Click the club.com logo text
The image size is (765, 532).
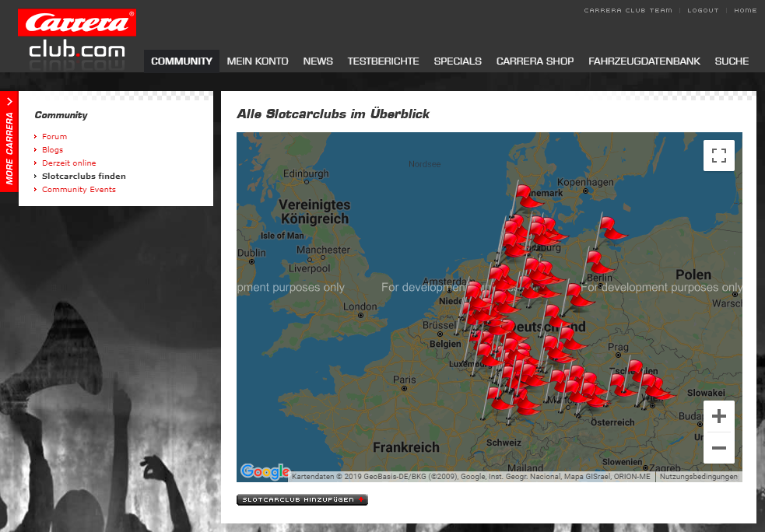[x=77, y=51]
